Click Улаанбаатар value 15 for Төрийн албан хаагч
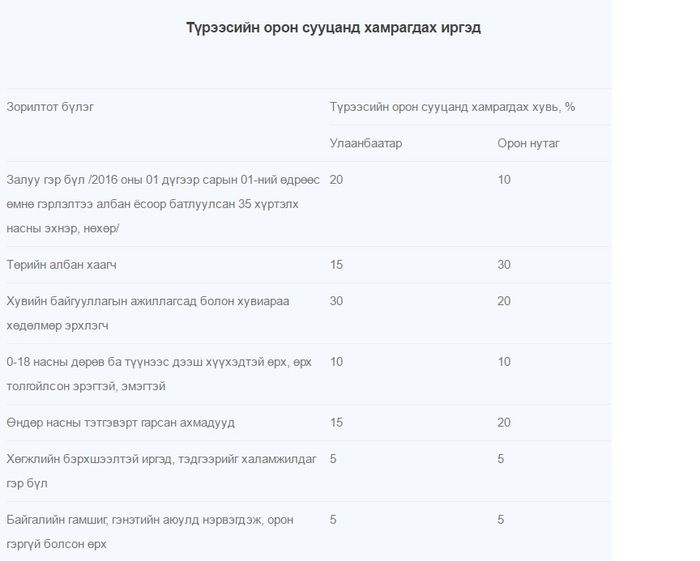 click(x=336, y=265)
